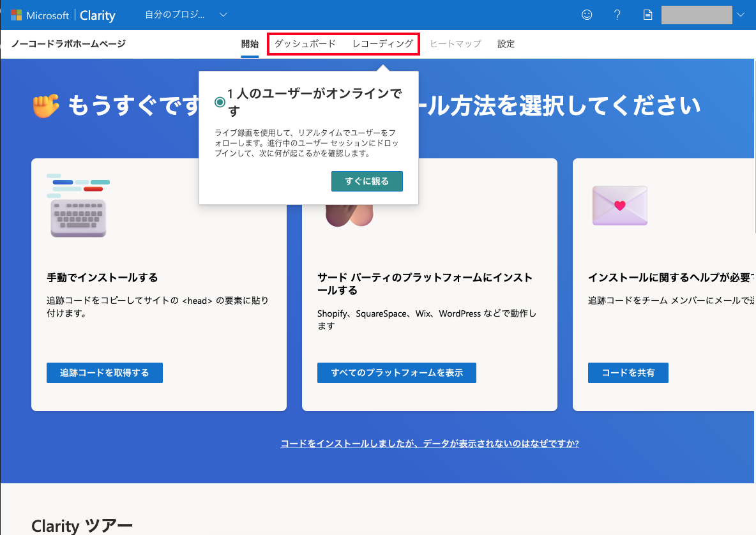Viewport: 756px width, 535px height.
Task: Switch to the レコーディング tab
Action: coord(383,44)
